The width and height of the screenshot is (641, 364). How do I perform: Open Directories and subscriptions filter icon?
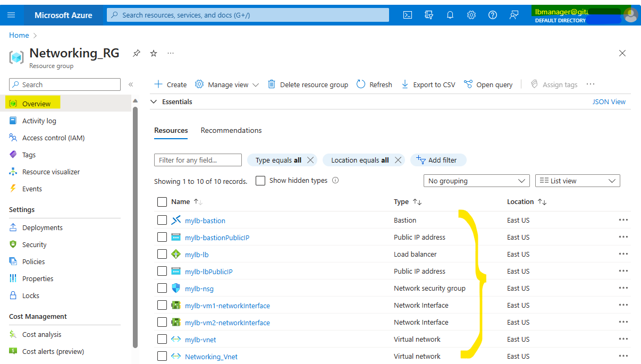coord(429,15)
